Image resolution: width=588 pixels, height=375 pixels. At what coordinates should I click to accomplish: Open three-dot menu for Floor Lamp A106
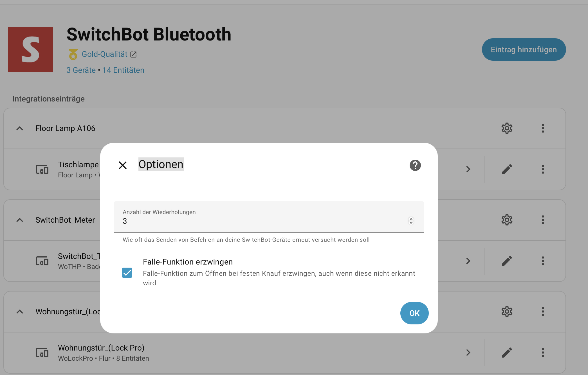(x=543, y=128)
